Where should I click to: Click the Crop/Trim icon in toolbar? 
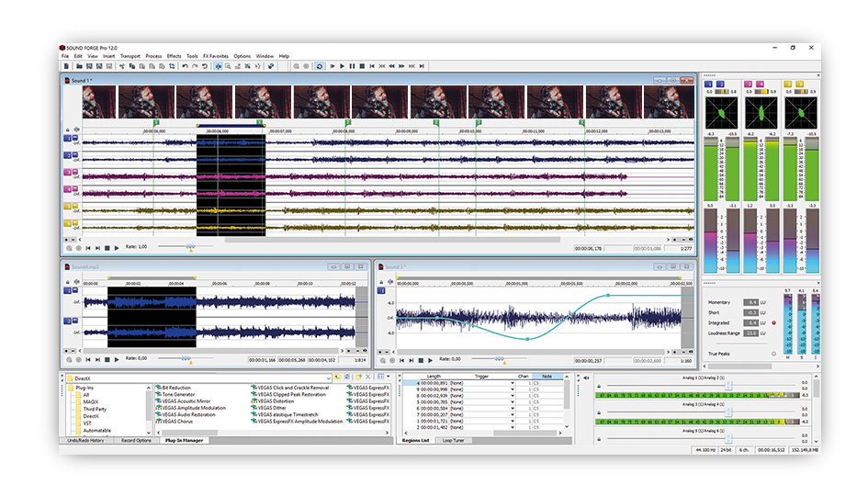pos(172,66)
